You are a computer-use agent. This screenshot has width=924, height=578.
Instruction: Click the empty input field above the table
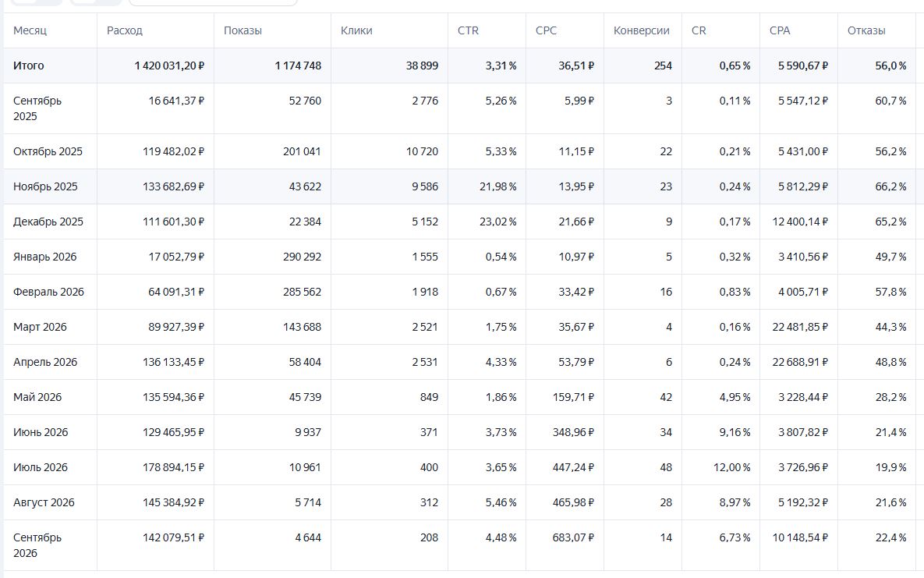point(213,2)
